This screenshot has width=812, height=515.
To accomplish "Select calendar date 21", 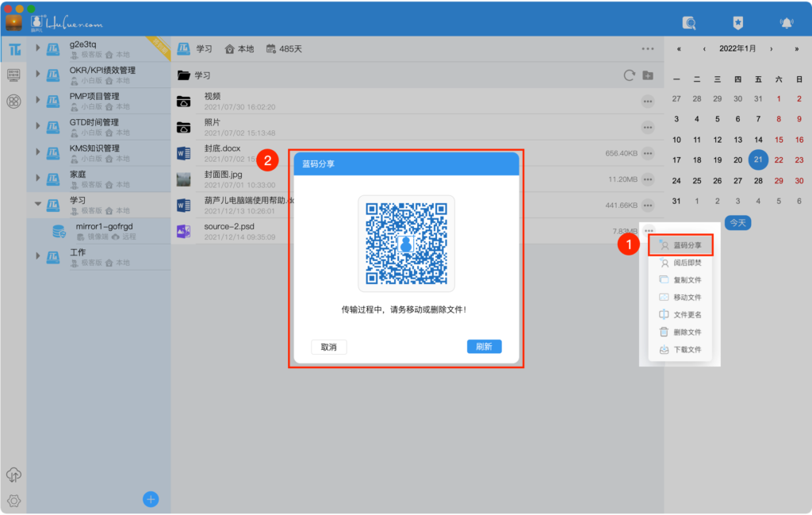I will pyautogui.click(x=758, y=159).
